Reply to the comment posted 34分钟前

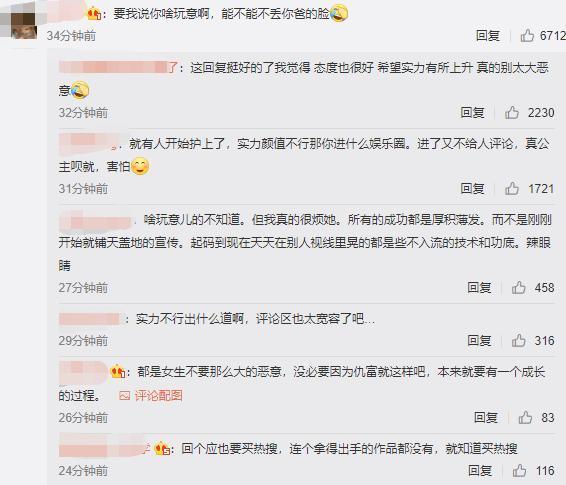coord(488,36)
